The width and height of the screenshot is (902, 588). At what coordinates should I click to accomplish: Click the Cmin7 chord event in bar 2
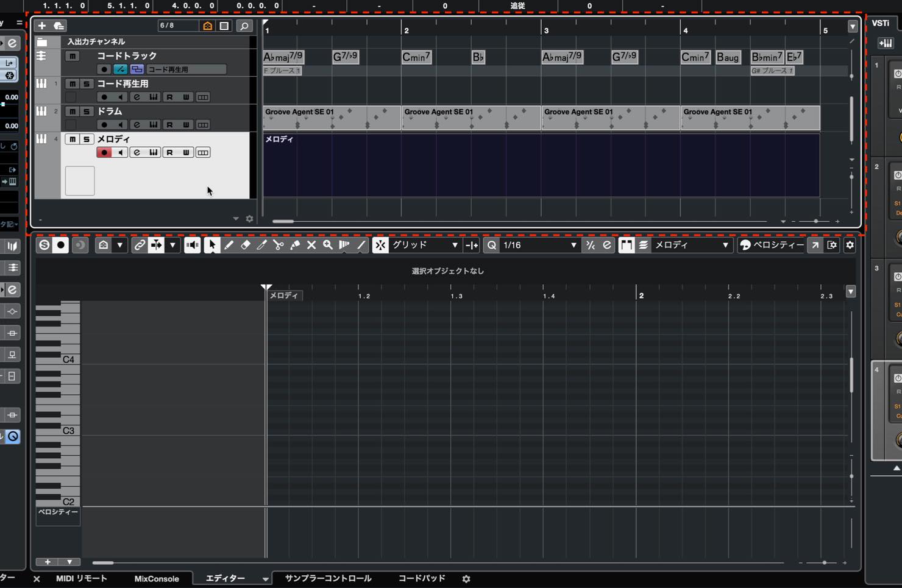[x=417, y=57]
